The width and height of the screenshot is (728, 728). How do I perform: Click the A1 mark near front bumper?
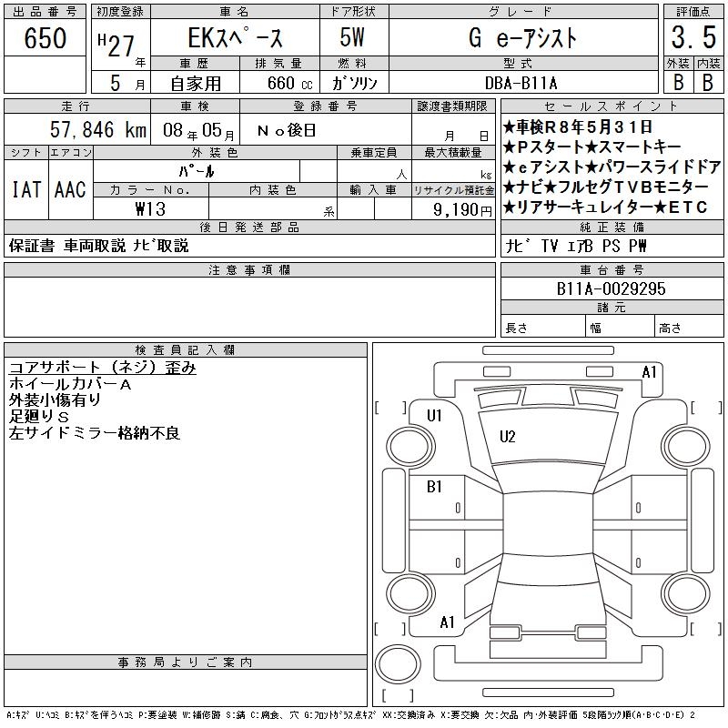649,372
